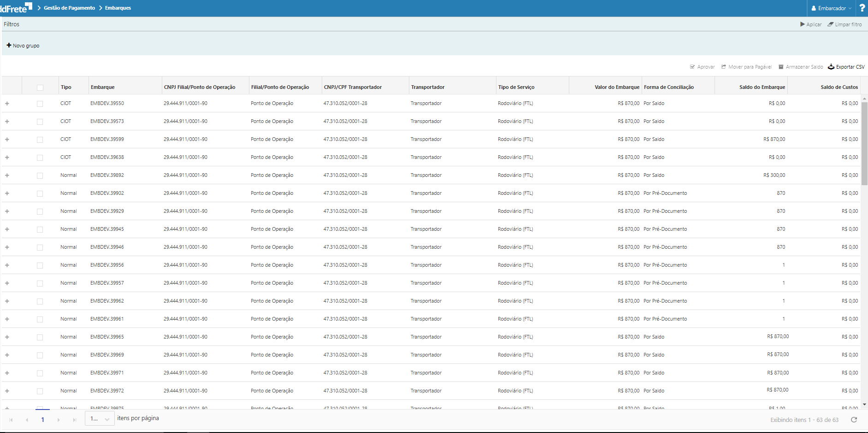This screenshot has height=433, width=868.
Task: Go to the next page arrow
Action: tap(59, 420)
